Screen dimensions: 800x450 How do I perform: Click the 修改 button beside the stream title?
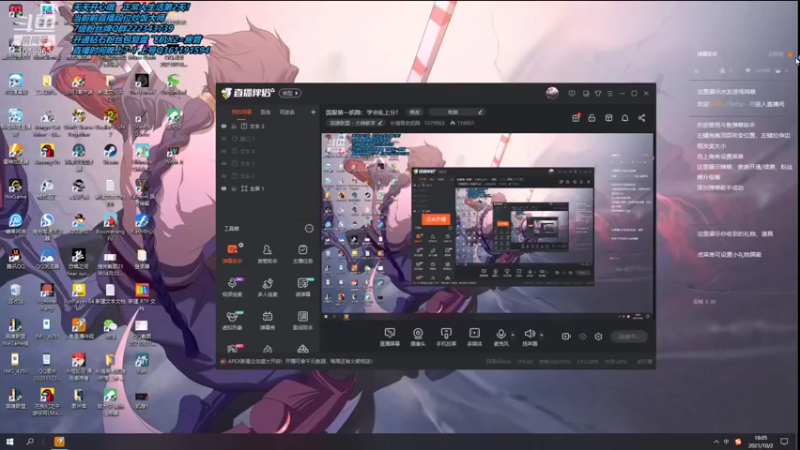point(414,112)
